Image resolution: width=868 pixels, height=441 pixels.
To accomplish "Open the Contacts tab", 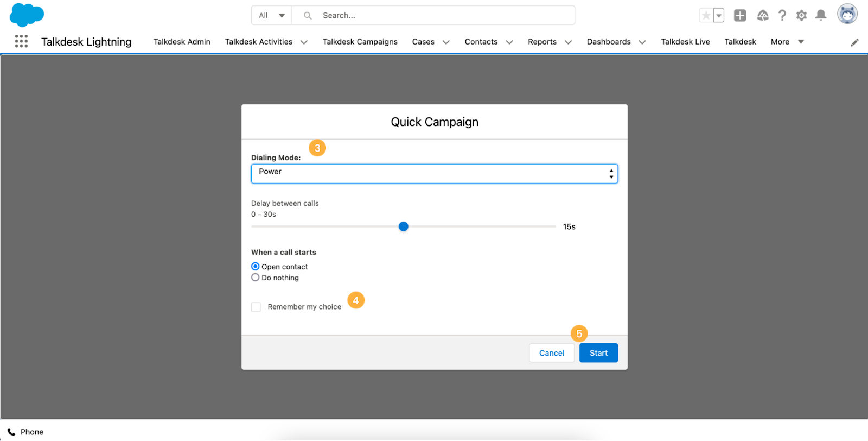I will (481, 42).
